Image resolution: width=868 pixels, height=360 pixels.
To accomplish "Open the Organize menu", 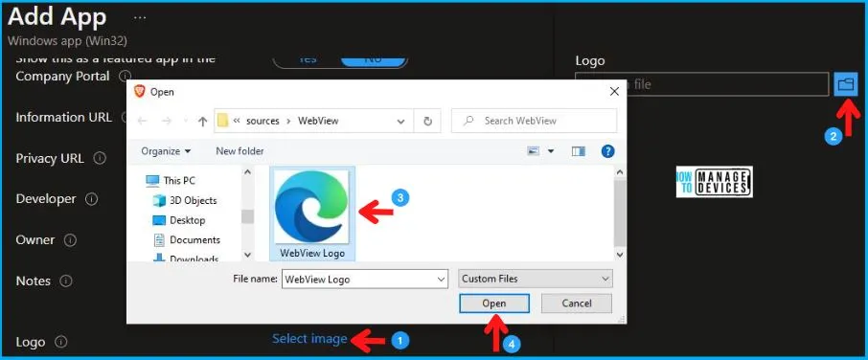I will click(166, 151).
